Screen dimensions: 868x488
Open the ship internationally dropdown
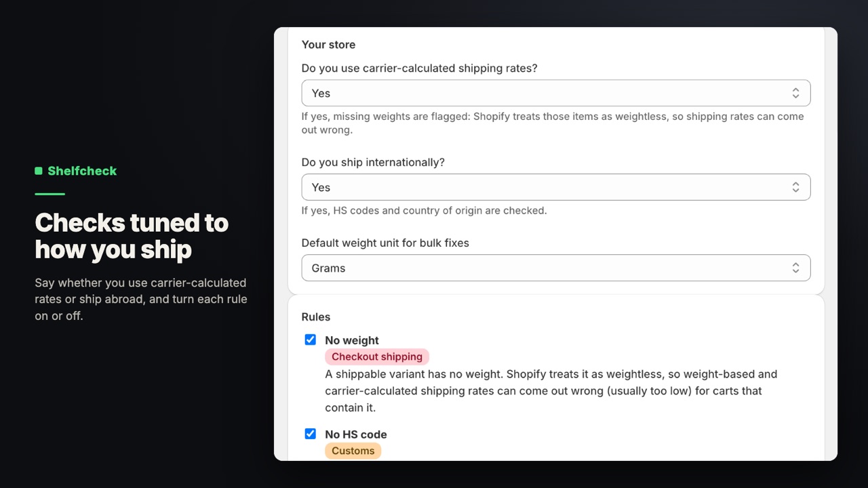[556, 187]
